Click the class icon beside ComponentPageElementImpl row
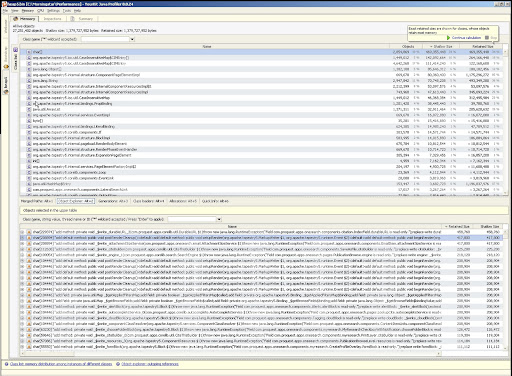 (29, 75)
